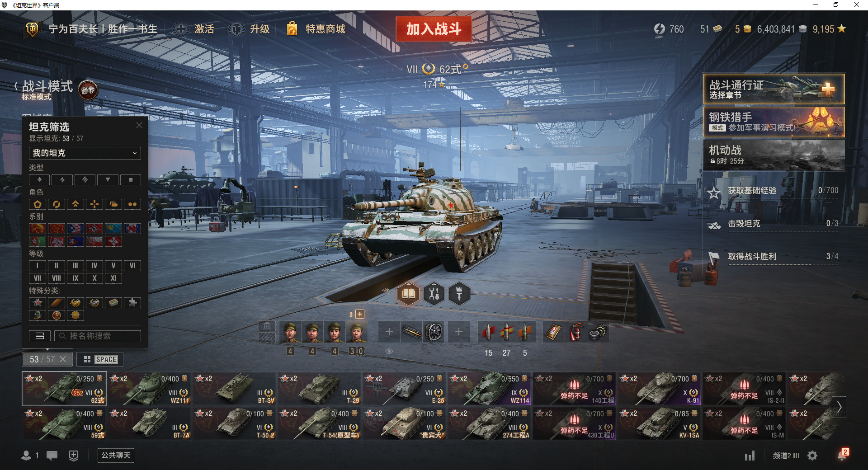Click the 按名称搜索 search field
This screenshot has width=868, height=470.
(98, 336)
